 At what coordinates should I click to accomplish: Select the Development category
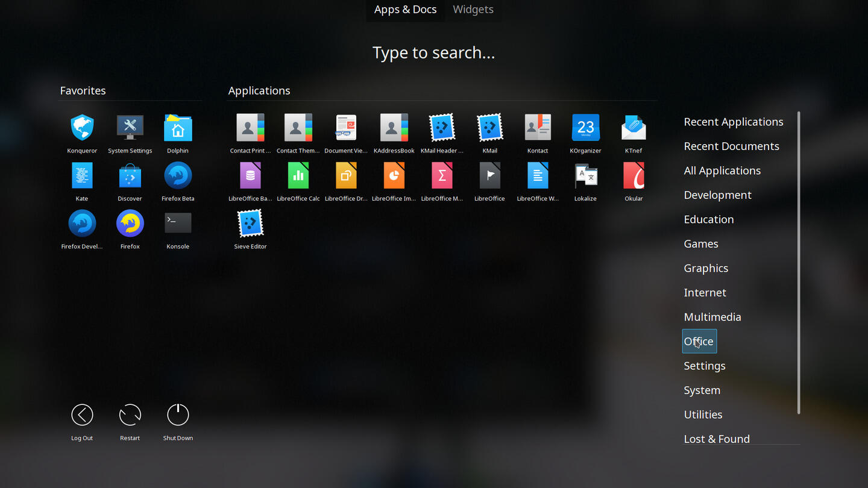(717, 195)
